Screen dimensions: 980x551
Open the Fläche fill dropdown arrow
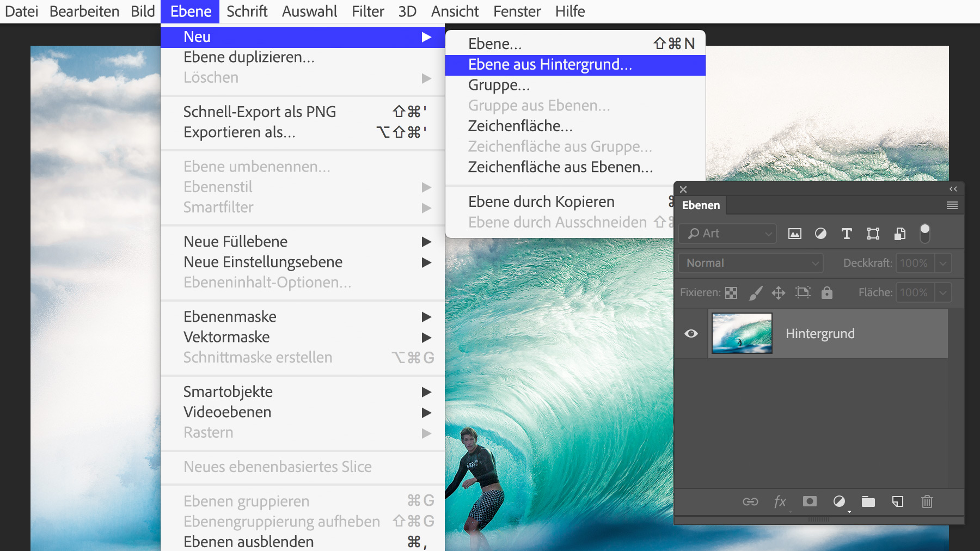(x=943, y=293)
